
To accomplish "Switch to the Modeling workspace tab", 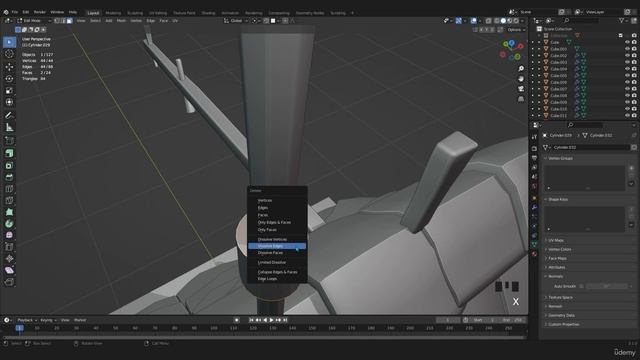I will tap(113, 13).
